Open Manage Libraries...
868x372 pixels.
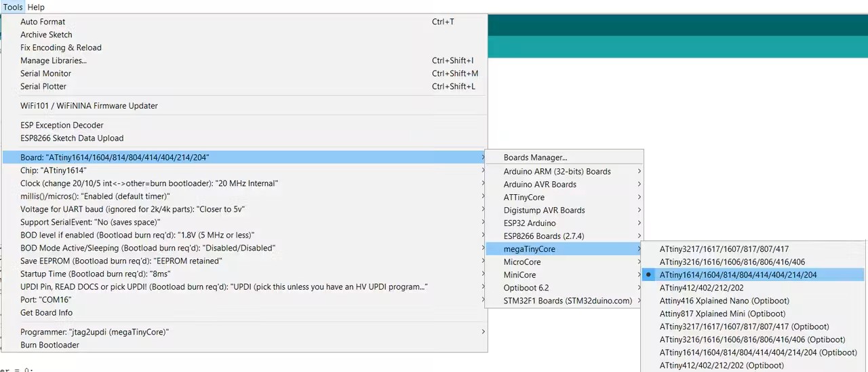(244, 60)
